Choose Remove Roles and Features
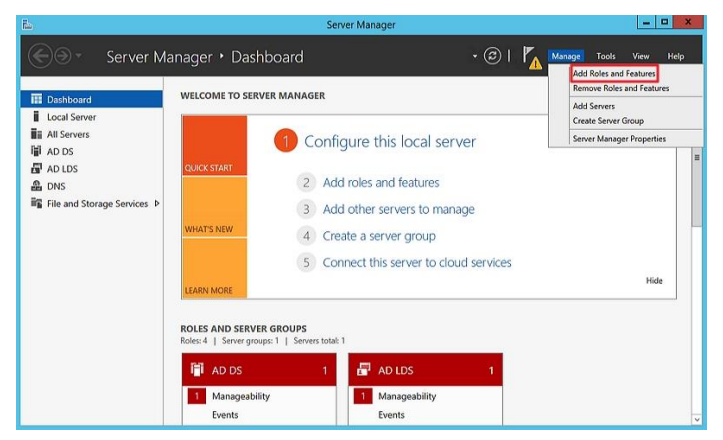Screen dimensions: 723x440 click(x=621, y=88)
